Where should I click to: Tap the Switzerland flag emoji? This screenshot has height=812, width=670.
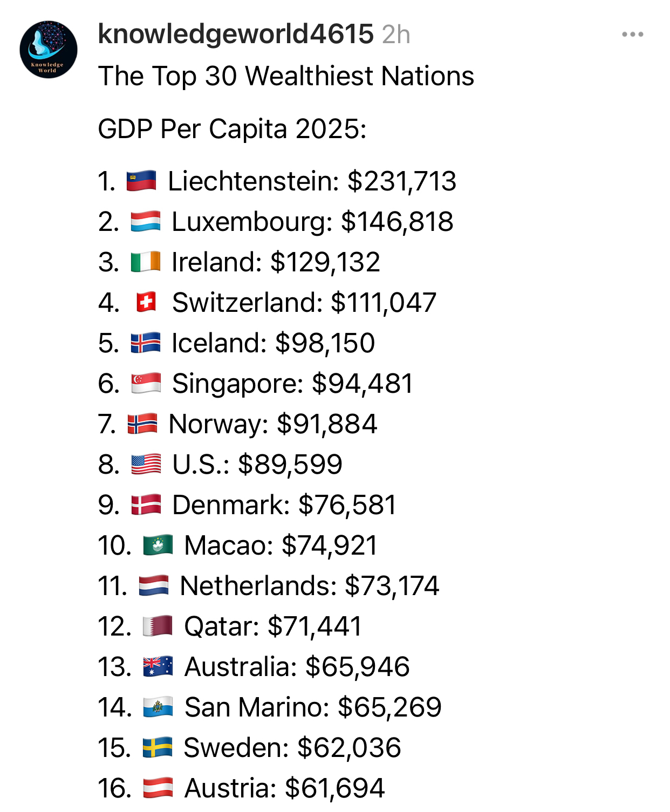click(146, 303)
